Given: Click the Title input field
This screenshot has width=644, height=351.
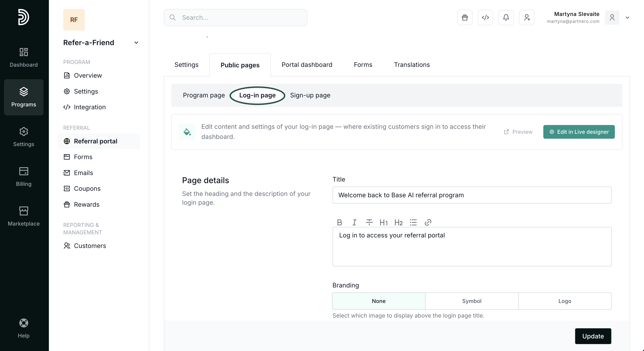Looking at the screenshot, I should [472, 195].
